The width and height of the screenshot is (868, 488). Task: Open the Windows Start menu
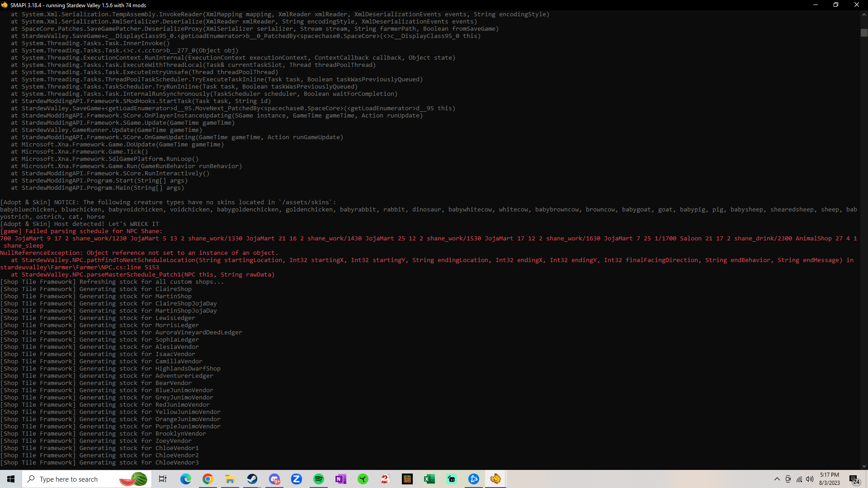click(11, 479)
